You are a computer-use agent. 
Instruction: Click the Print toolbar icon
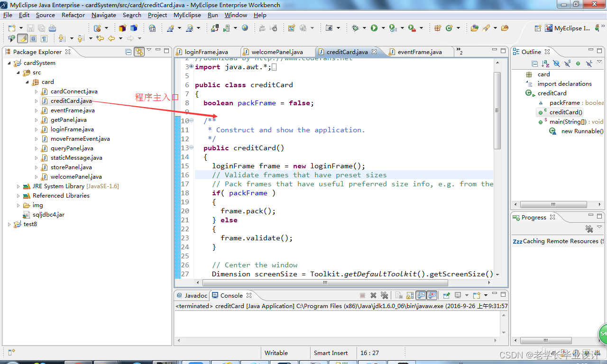(x=53, y=28)
